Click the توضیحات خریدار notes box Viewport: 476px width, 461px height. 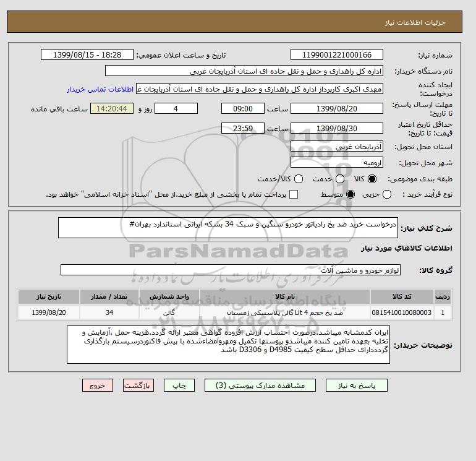click(228, 345)
